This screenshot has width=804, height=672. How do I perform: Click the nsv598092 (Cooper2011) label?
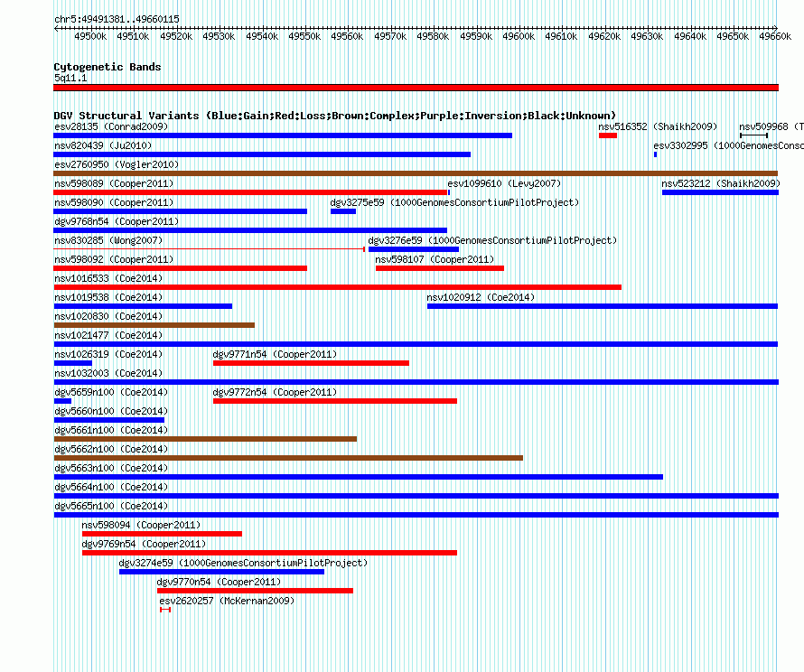coord(114,259)
